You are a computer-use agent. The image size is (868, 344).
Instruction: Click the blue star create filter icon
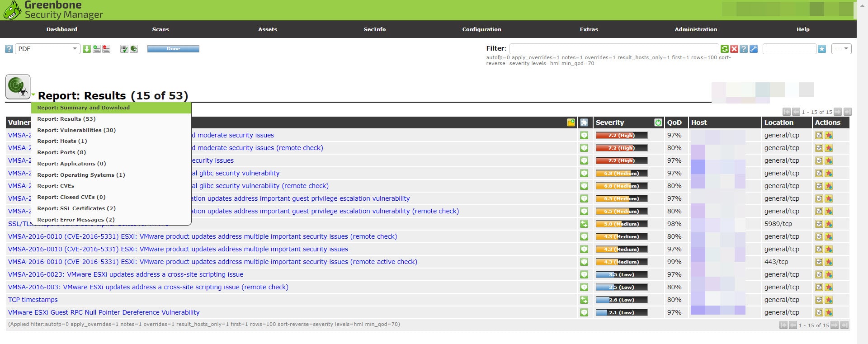point(822,49)
